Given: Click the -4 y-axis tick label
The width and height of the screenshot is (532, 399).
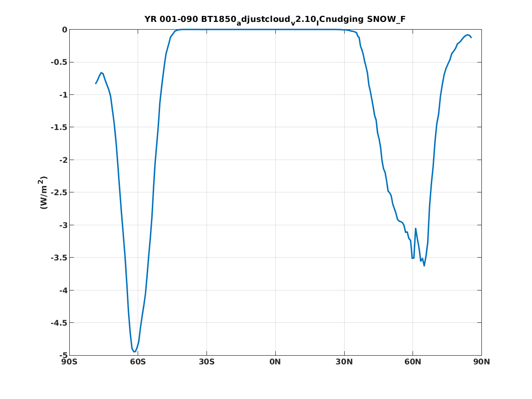Looking at the screenshot, I should pos(63,290).
